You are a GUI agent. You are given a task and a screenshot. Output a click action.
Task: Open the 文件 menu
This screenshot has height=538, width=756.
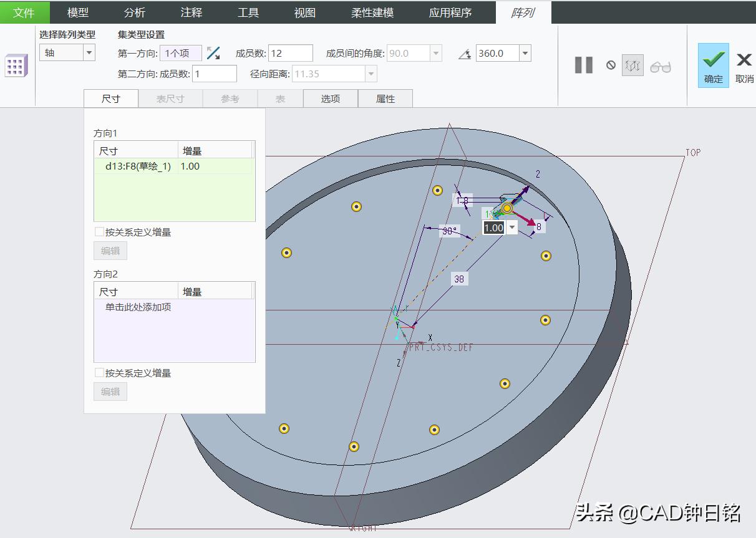pos(24,12)
